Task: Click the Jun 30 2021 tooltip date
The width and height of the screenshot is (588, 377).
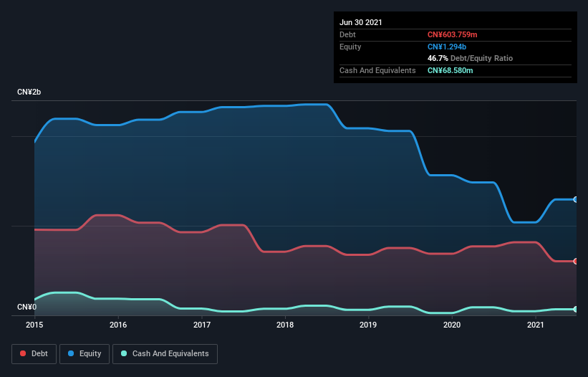Action: click(361, 22)
